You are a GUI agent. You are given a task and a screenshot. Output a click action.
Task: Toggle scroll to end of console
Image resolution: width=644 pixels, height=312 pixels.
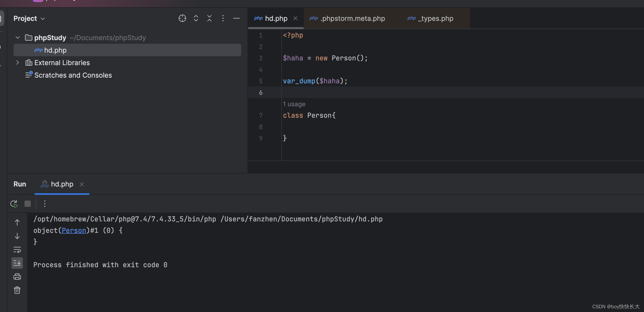17,263
